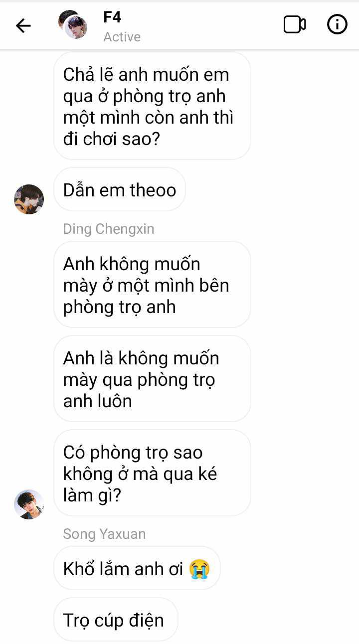359x644 pixels.
Task: Open chat info details icon
Action: (x=337, y=24)
